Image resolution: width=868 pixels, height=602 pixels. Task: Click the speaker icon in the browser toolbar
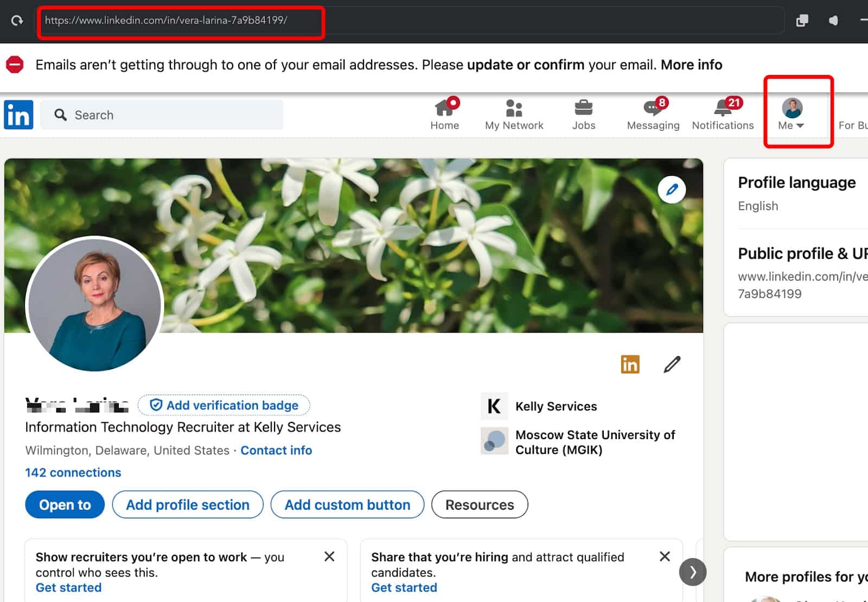833,20
